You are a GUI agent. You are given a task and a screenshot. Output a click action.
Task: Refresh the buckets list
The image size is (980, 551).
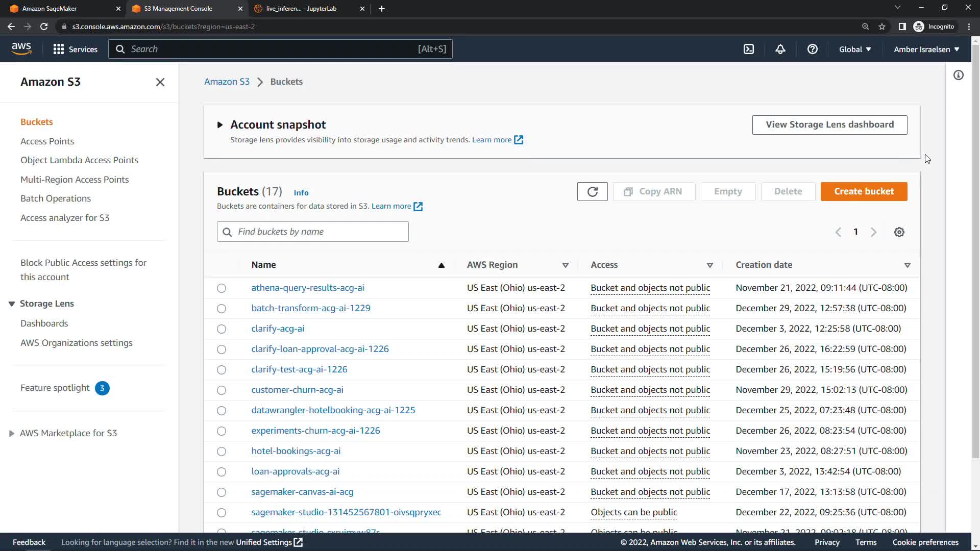[592, 191]
